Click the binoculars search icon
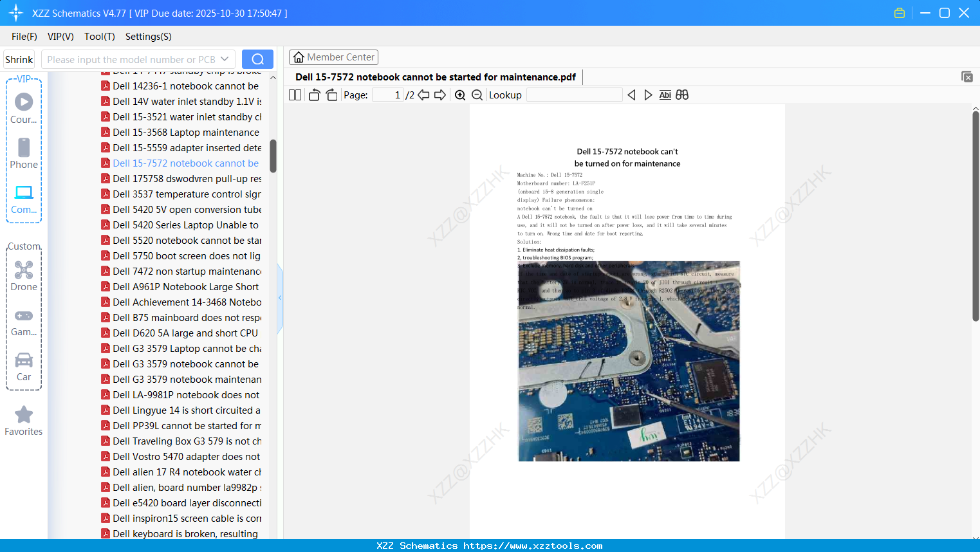Viewport: 980px width, 552px height. tap(682, 95)
